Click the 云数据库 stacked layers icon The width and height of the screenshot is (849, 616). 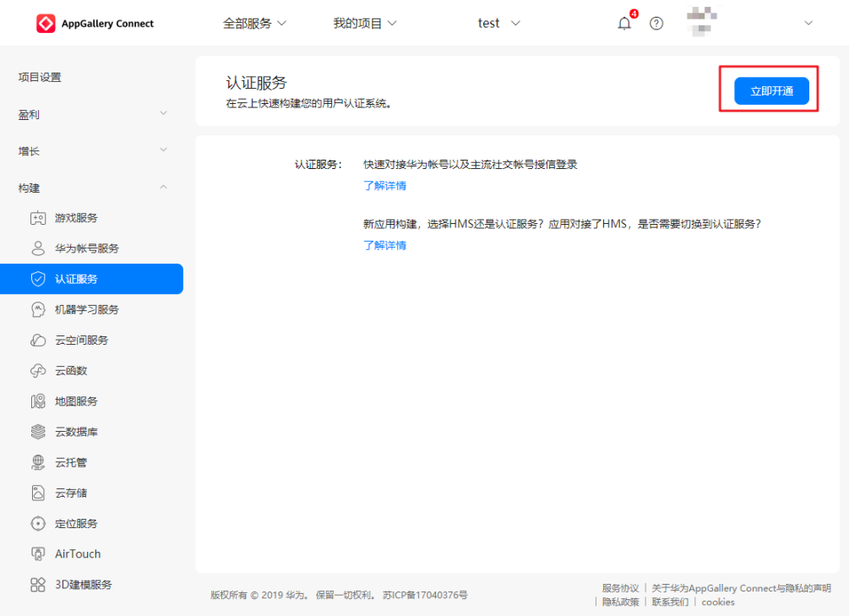(x=38, y=432)
